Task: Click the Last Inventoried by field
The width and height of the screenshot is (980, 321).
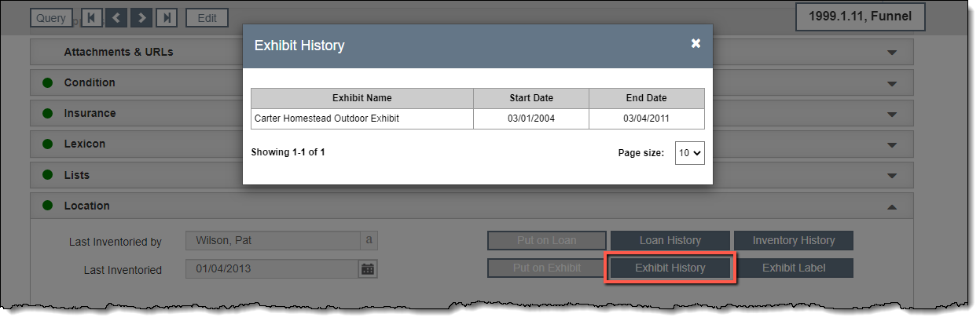Action: (x=272, y=241)
